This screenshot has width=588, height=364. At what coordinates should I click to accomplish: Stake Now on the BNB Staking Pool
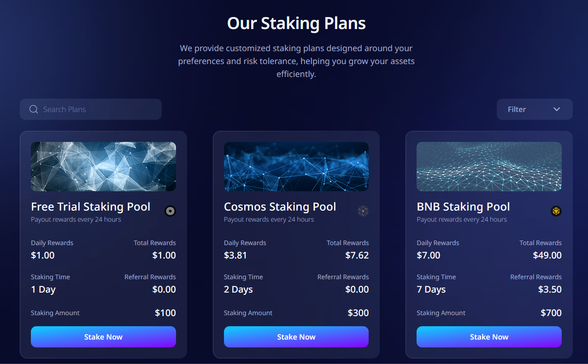[489, 337]
